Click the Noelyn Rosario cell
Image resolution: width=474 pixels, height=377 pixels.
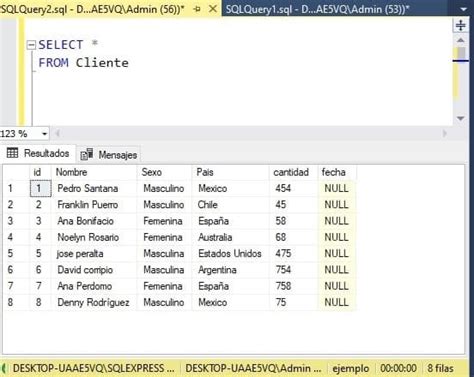[94, 237]
